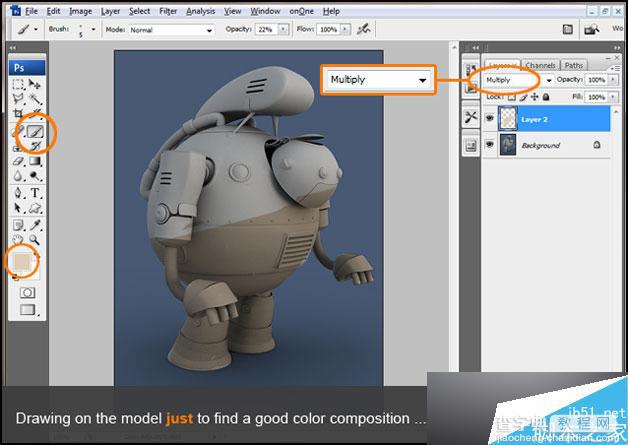
Task: Select the Brush tool in toolbox
Action: click(x=35, y=131)
